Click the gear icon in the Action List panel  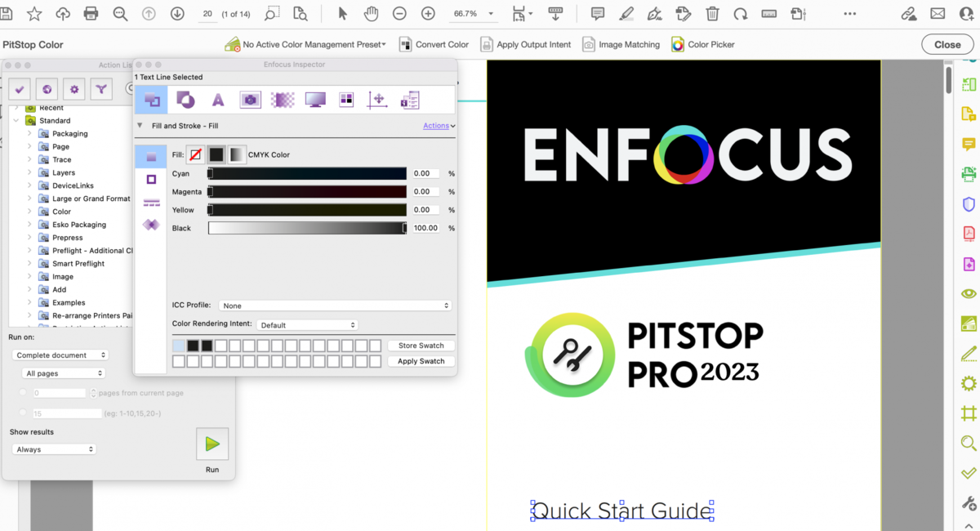click(73, 89)
